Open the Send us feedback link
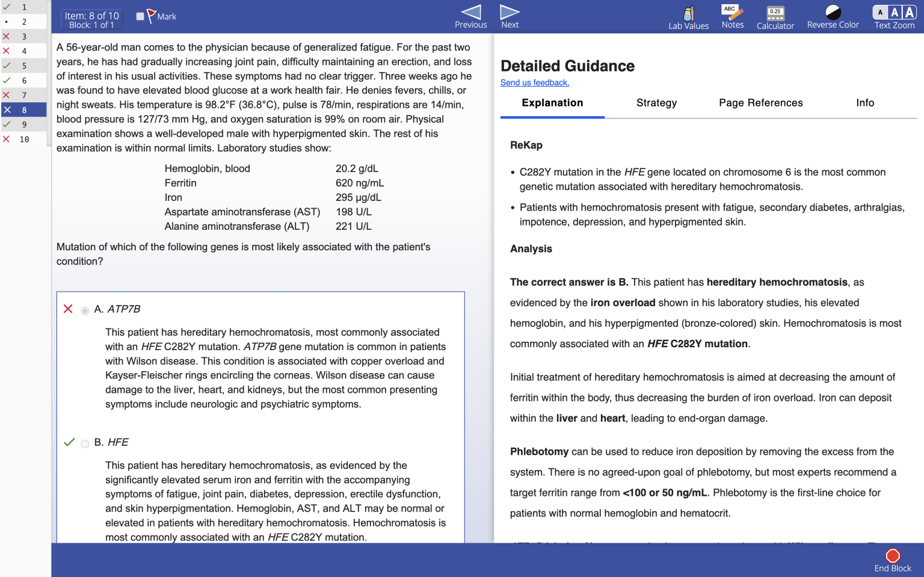924x577 pixels. [535, 82]
